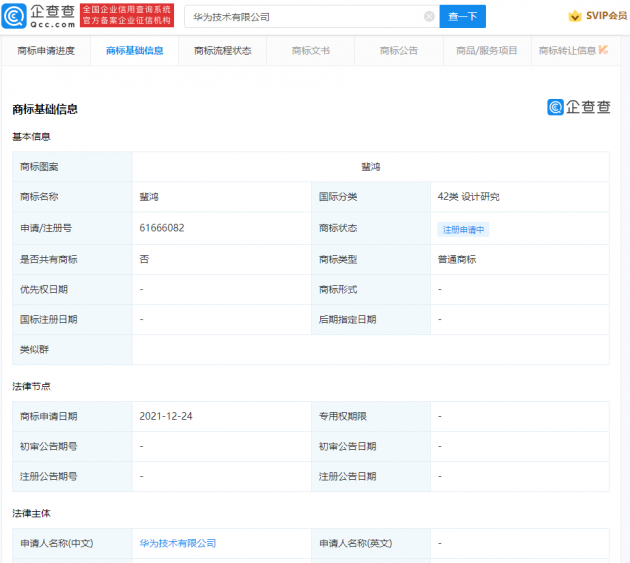Image resolution: width=630 pixels, height=563 pixels.
Task: Click the red 全国企业信用查询系统 banner
Action: [127, 16]
